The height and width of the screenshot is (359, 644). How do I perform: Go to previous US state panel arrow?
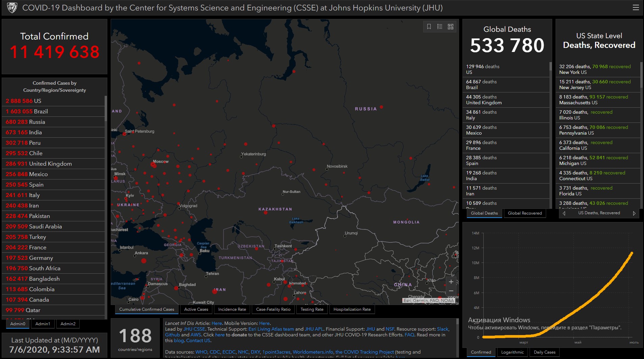[564, 213]
